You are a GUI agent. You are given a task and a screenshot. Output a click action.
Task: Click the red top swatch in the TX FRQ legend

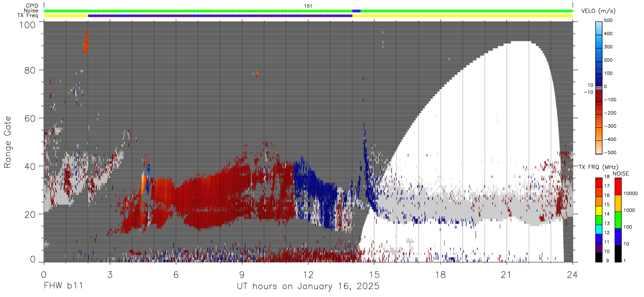[598, 182]
